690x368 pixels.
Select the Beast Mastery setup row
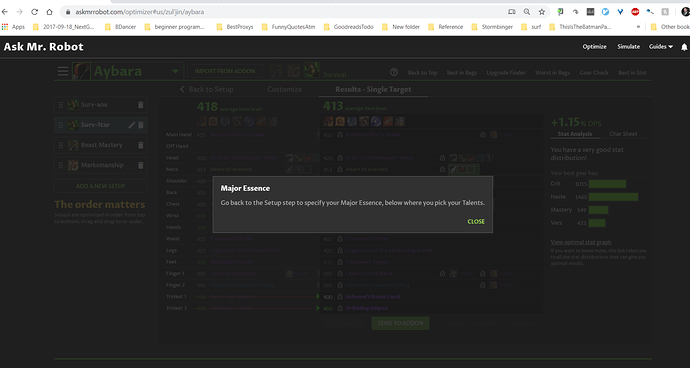[100, 145]
